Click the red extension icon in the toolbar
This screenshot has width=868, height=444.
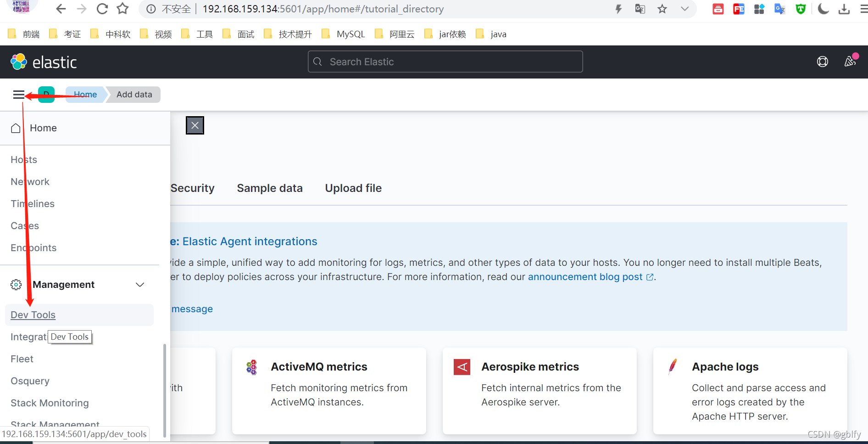pos(718,9)
